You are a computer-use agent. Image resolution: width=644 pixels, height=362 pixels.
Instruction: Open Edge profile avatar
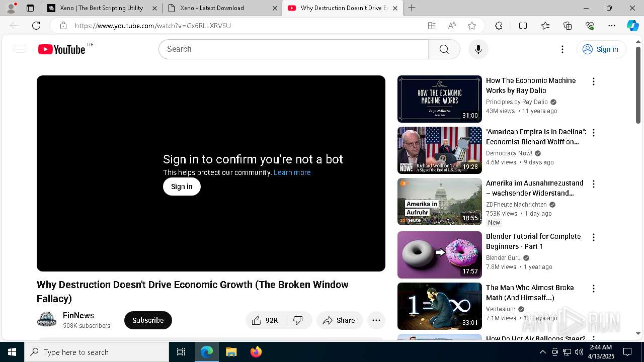11,8
